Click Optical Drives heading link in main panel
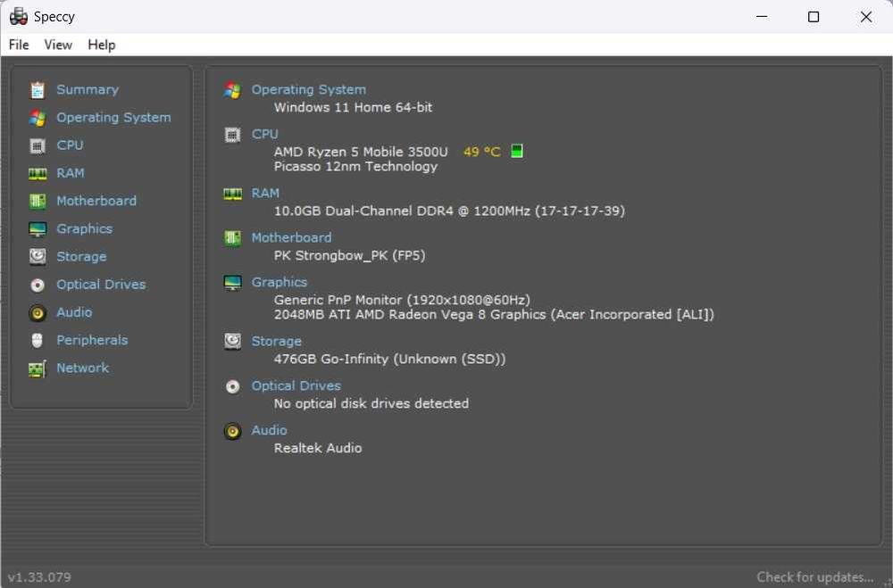 (x=296, y=386)
